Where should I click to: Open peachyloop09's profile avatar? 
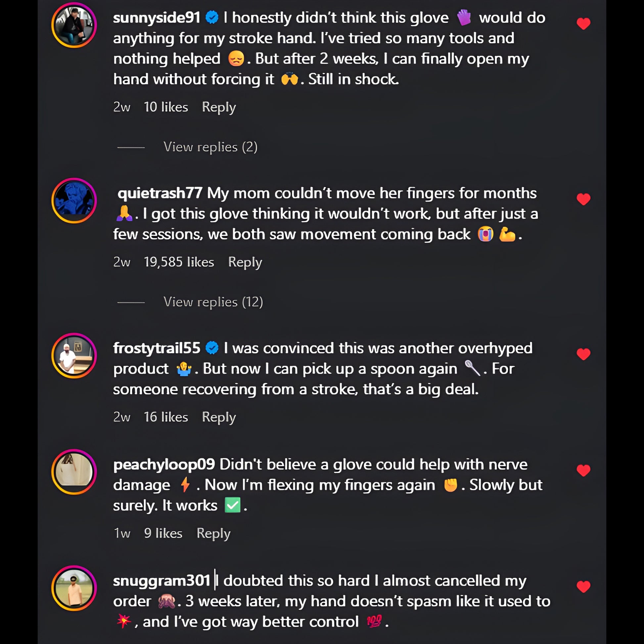coord(74,472)
